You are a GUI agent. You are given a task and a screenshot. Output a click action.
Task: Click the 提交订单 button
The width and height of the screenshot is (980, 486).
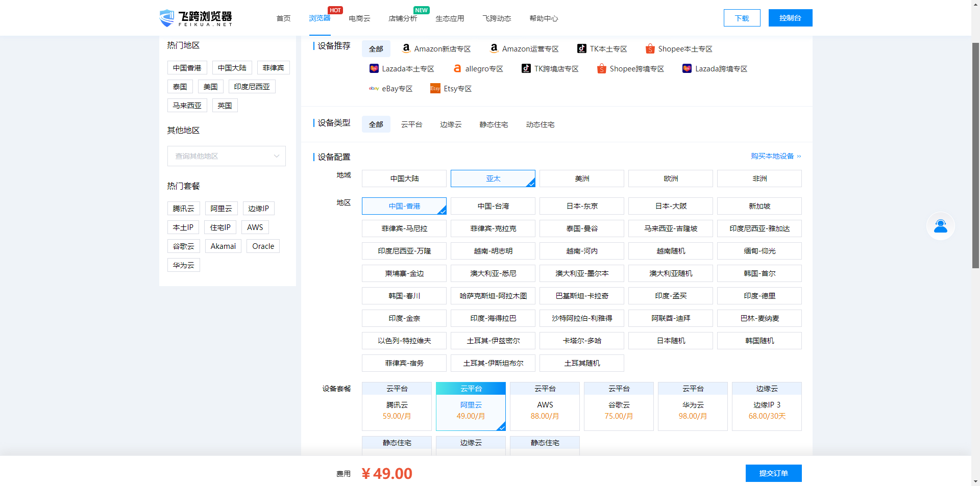[773, 473]
